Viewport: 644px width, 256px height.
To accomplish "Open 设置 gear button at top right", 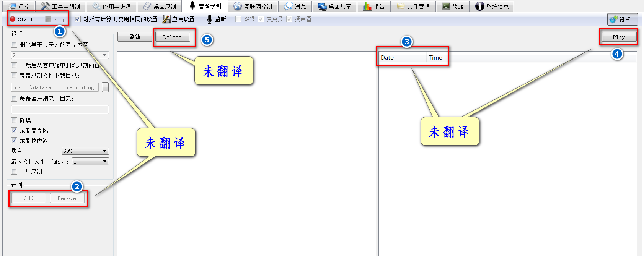I will [622, 19].
